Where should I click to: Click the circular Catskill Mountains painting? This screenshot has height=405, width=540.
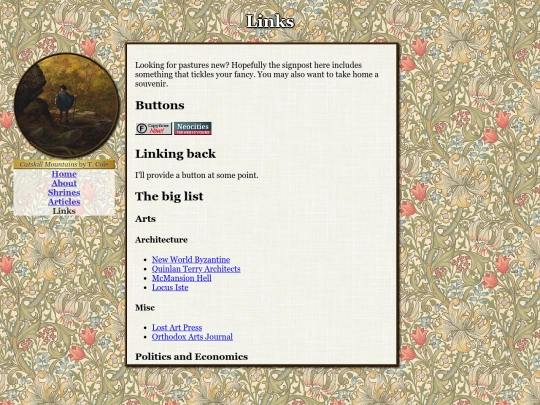tap(66, 105)
